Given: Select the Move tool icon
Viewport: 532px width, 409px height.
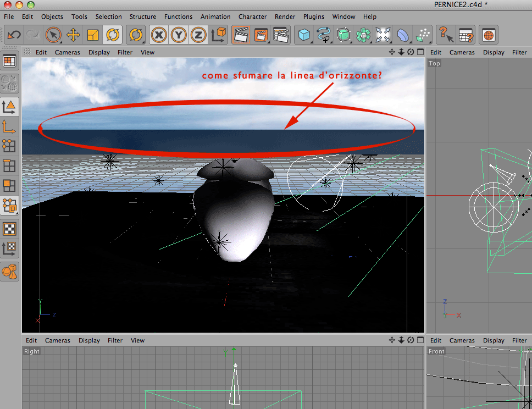Looking at the screenshot, I should coord(73,35).
